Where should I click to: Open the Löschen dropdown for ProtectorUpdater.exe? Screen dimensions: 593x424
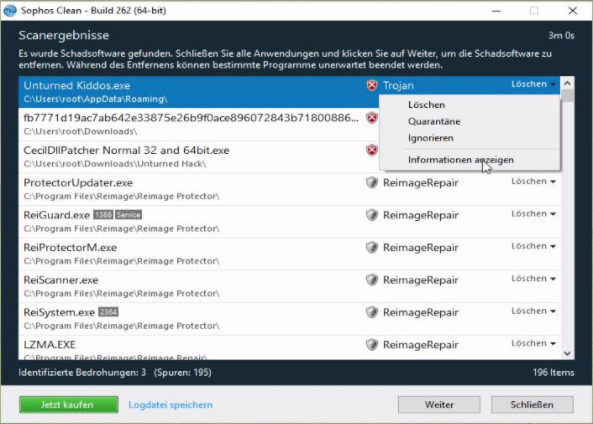pyautogui.click(x=533, y=182)
